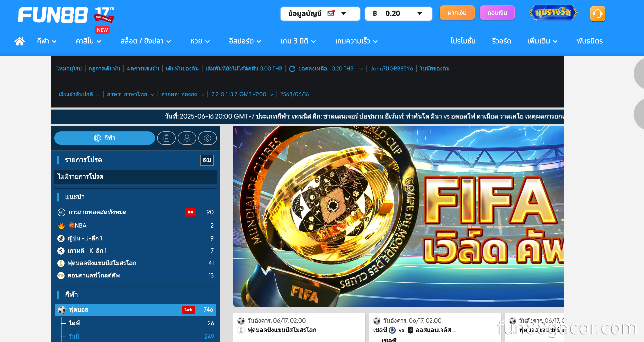
Task: Open the 06/17, 02:00 card titled ฟุตบอลชิงแชมป์สโมสรโลก
Action: click(299, 328)
